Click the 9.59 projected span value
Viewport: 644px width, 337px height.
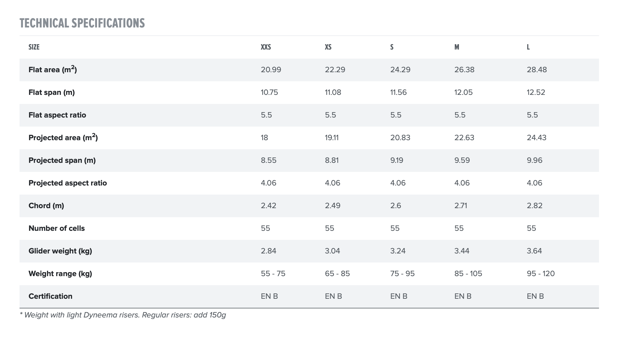pyautogui.click(x=462, y=160)
